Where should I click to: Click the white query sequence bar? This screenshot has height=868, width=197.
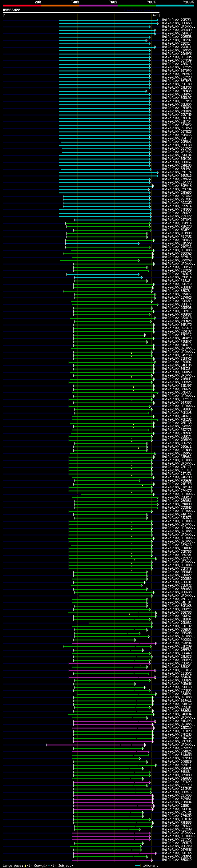pos(81,13)
